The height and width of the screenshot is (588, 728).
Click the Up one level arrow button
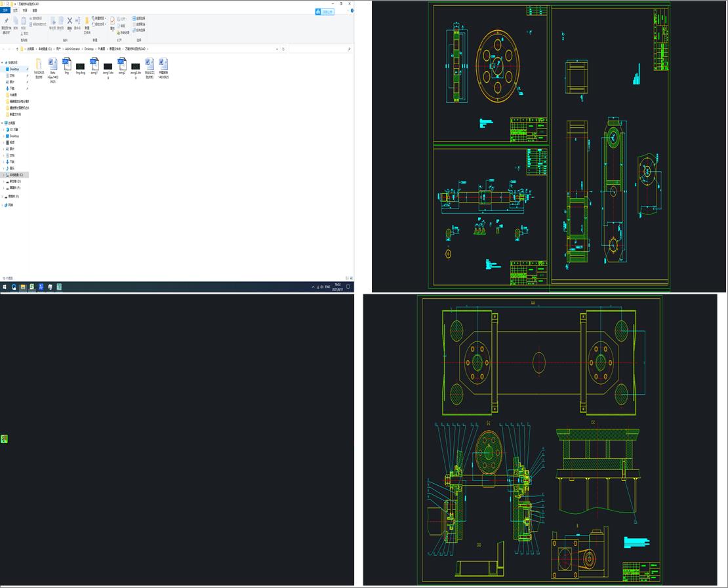click(x=17, y=49)
